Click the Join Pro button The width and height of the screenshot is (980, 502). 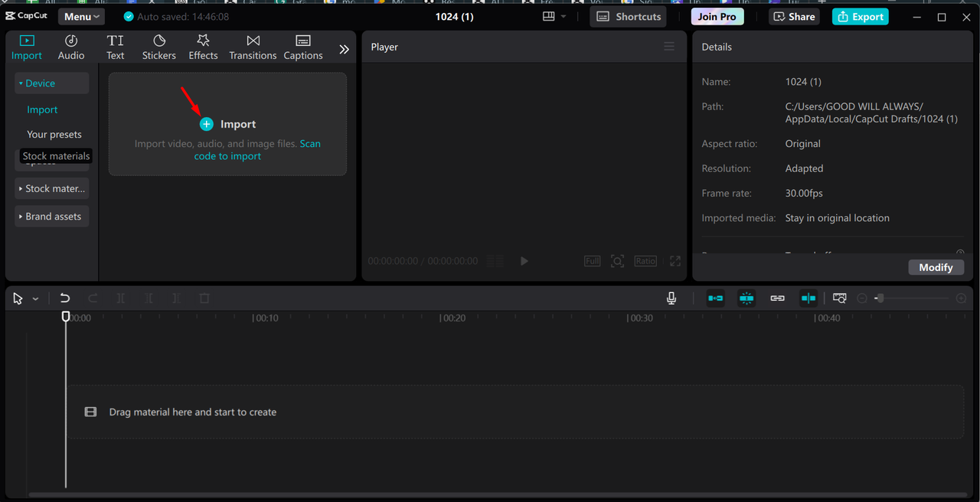717,16
